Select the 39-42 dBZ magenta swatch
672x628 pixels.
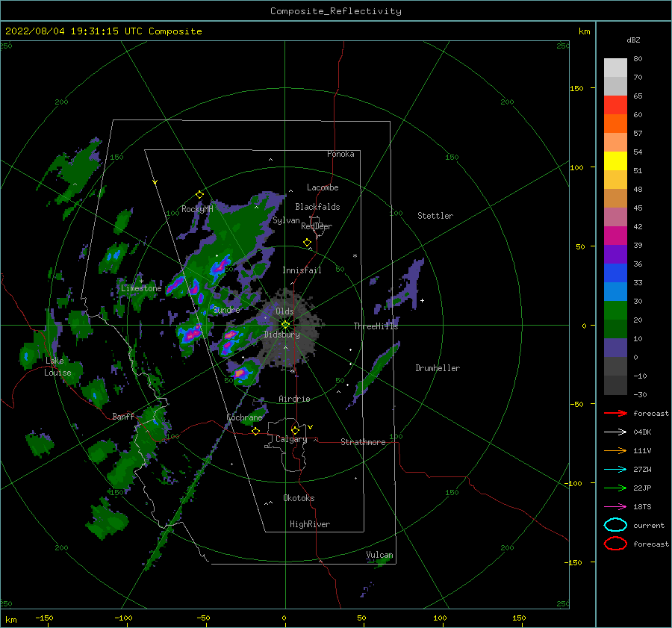615,236
